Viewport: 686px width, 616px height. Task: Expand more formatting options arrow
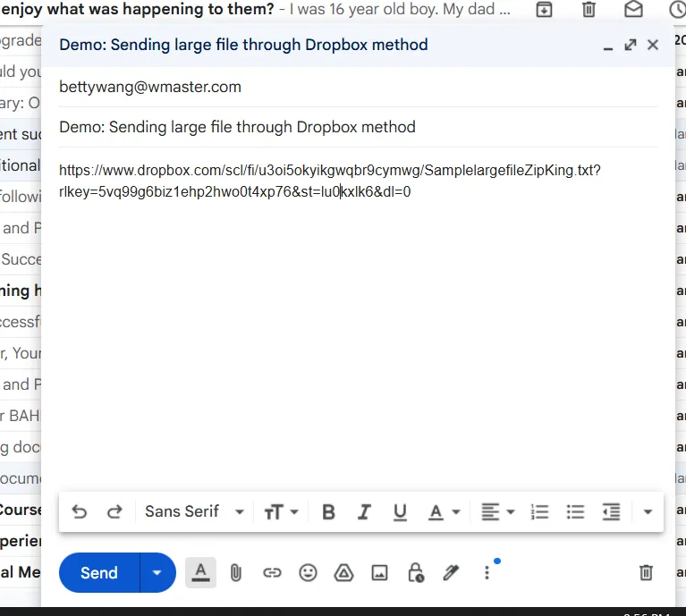click(648, 512)
